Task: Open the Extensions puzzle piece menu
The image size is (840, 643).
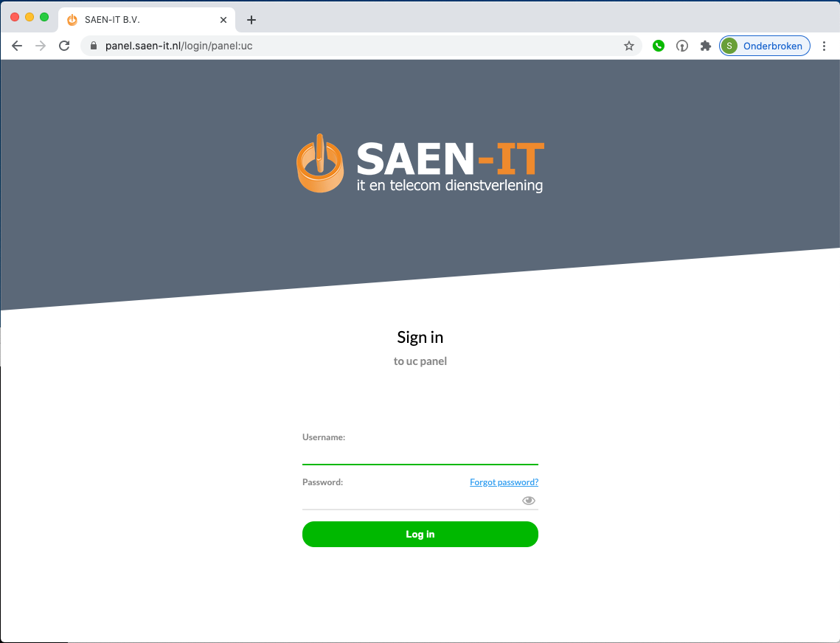Action: point(706,46)
